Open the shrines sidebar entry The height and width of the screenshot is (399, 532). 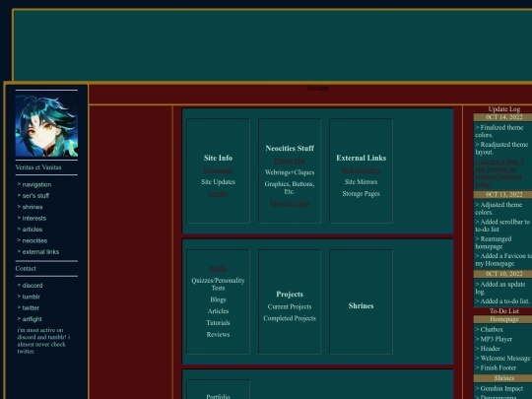[x=33, y=207]
